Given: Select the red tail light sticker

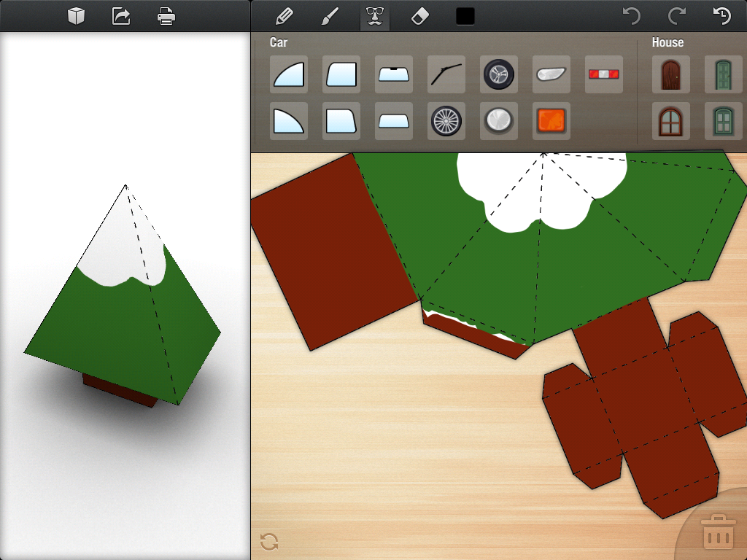Looking at the screenshot, I should click(603, 74).
